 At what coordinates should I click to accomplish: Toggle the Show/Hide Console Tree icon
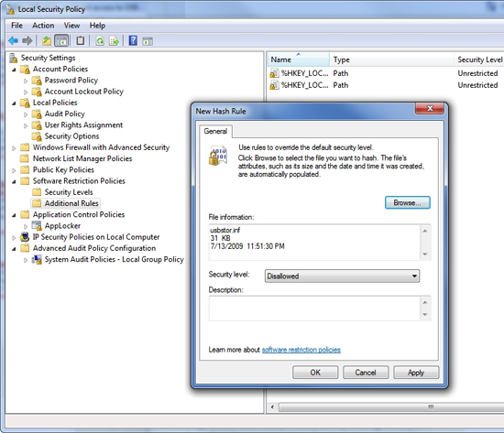(x=61, y=41)
